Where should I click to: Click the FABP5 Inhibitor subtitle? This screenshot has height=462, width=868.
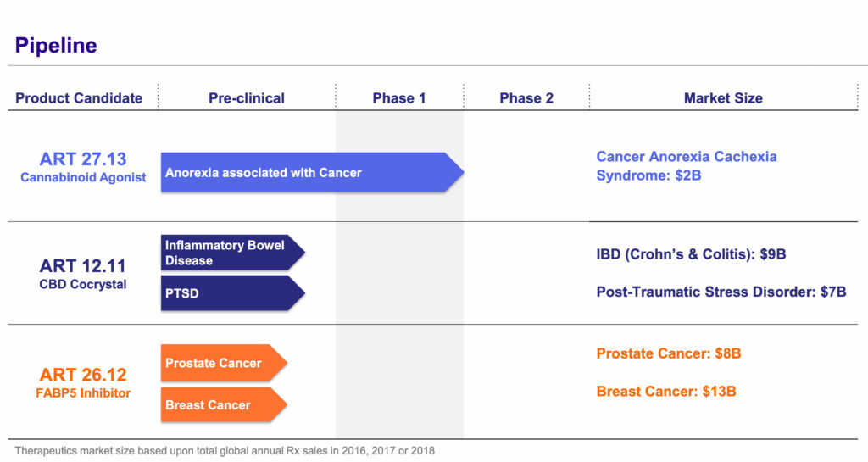83,393
